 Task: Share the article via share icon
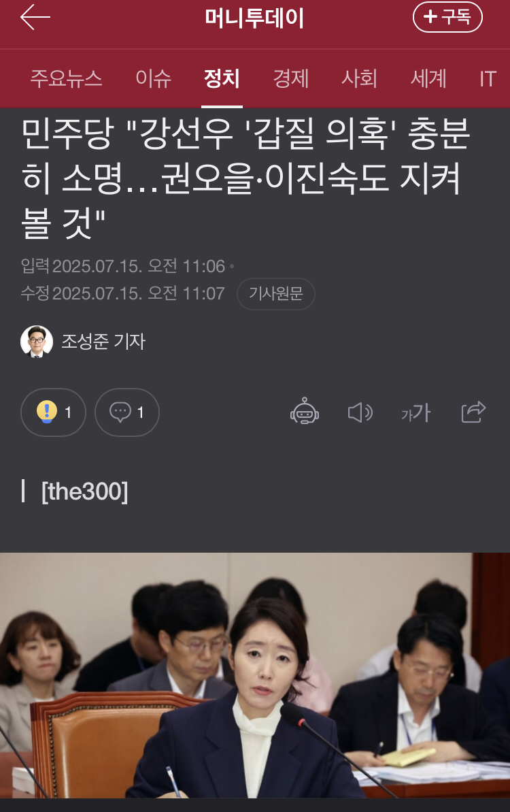(473, 412)
